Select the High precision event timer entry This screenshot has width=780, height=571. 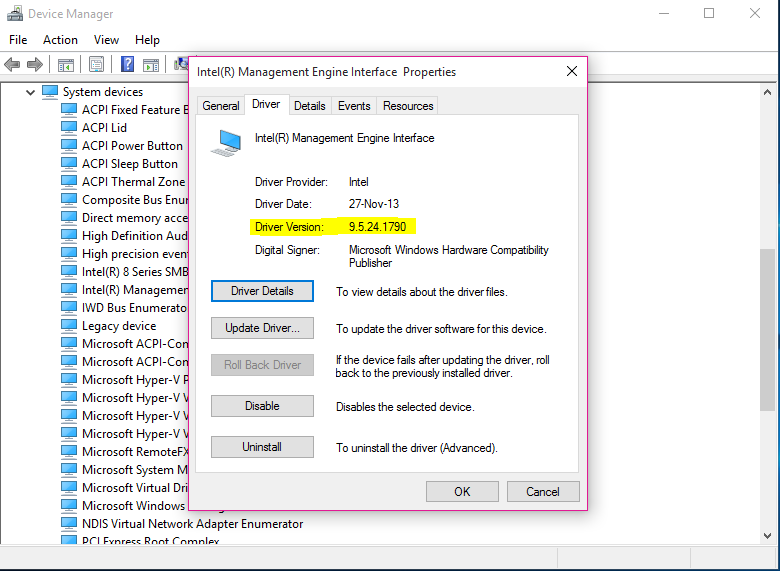[x=134, y=254]
